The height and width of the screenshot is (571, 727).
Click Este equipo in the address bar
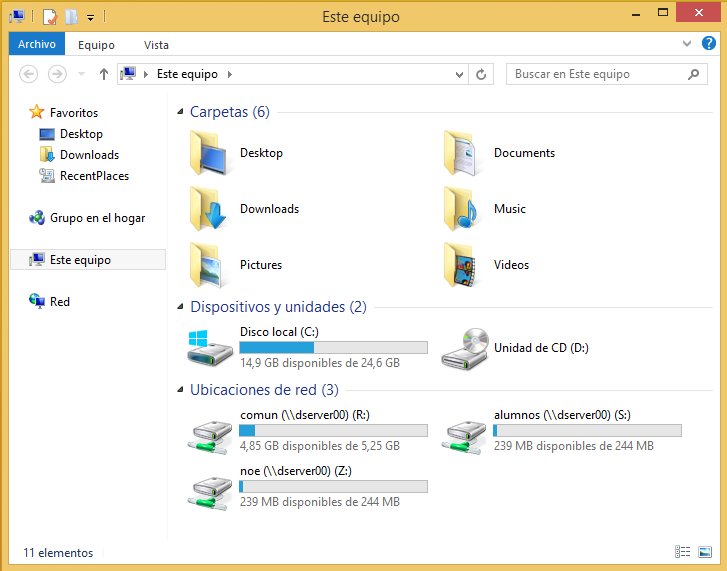(187, 74)
